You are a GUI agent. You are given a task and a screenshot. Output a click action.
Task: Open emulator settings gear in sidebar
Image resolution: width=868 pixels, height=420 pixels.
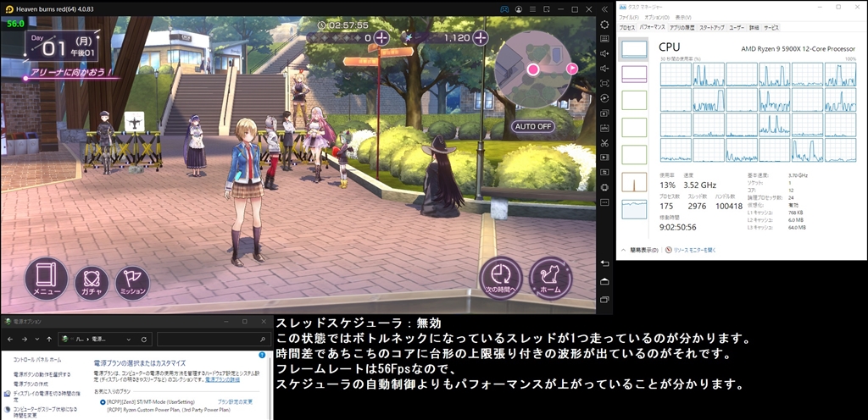[x=604, y=25]
